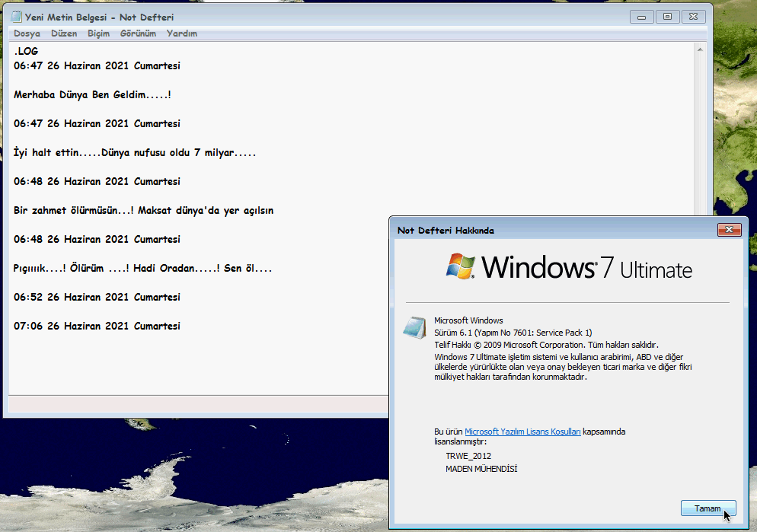757x532 pixels.
Task: Click the Telif Hakkı copyright line
Action: 546,345
